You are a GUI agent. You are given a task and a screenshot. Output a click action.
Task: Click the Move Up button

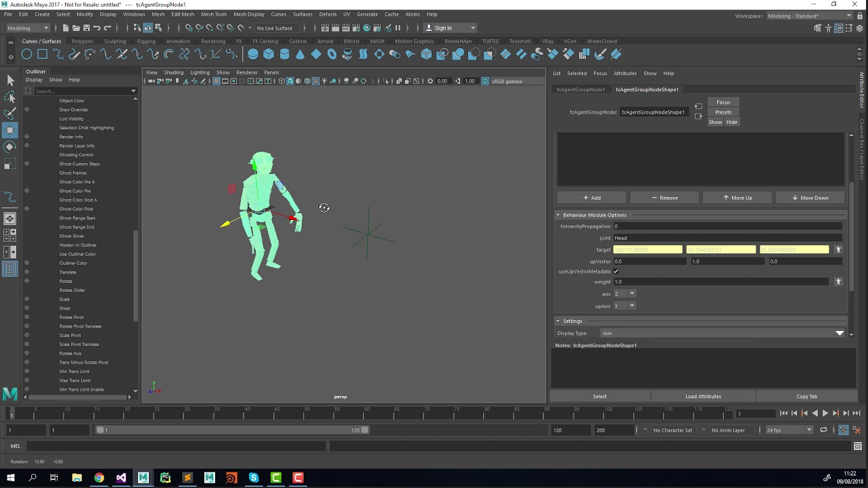[x=737, y=198]
